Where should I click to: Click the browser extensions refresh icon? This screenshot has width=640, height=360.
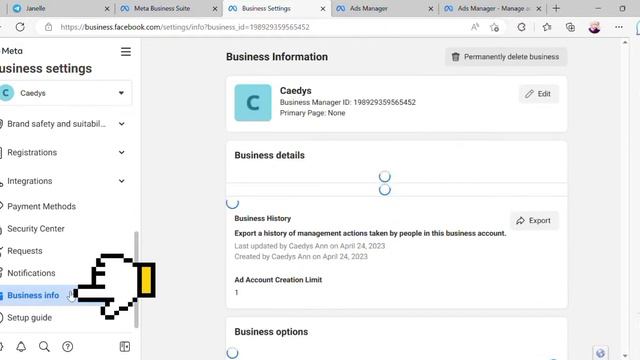click(522, 27)
